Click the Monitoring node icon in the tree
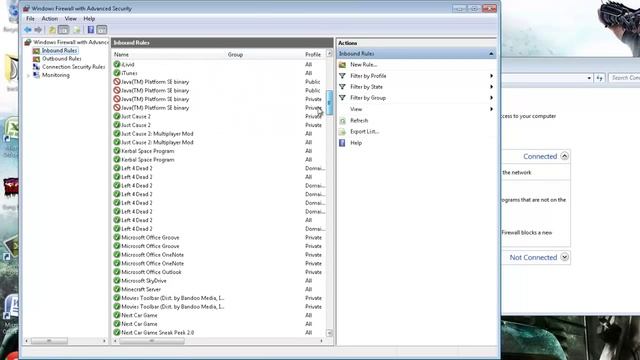The image size is (640, 360). pos(36,75)
